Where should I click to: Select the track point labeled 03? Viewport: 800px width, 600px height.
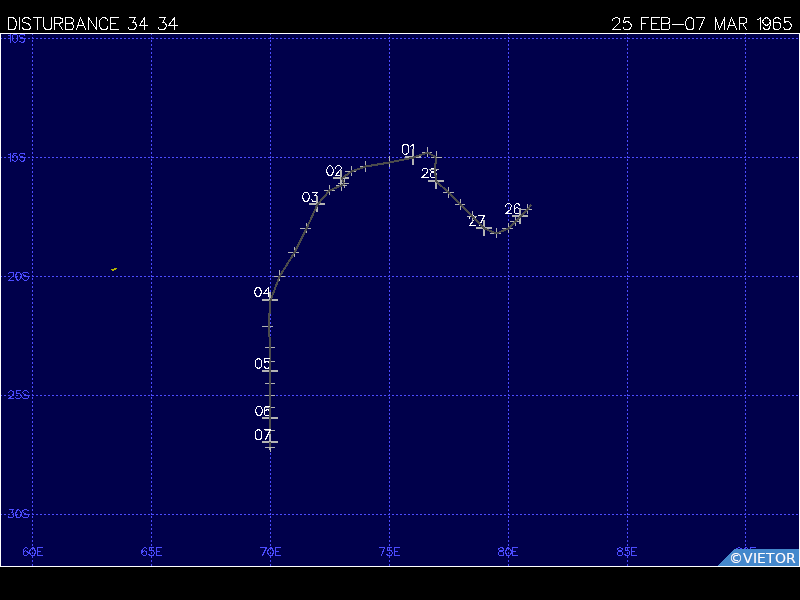point(317,204)
